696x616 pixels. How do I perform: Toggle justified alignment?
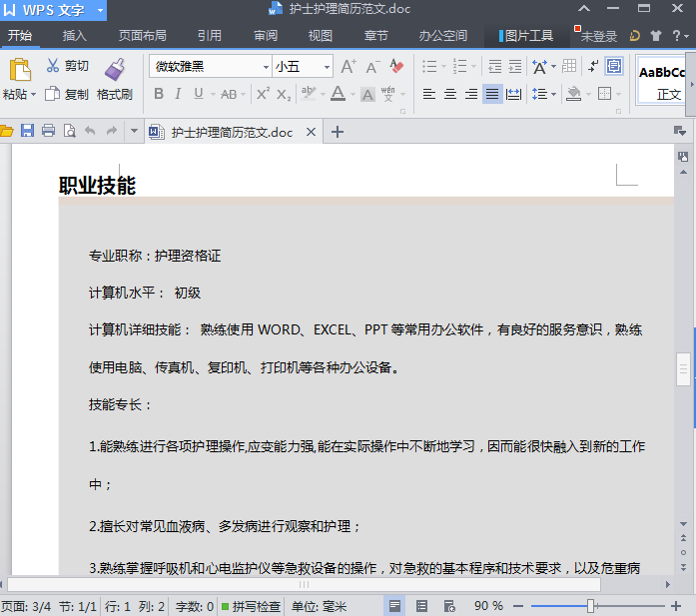coord(492,94)
